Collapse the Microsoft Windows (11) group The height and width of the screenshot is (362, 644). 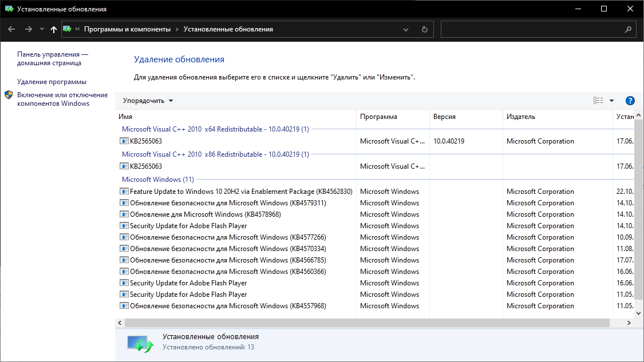(158, 180)
